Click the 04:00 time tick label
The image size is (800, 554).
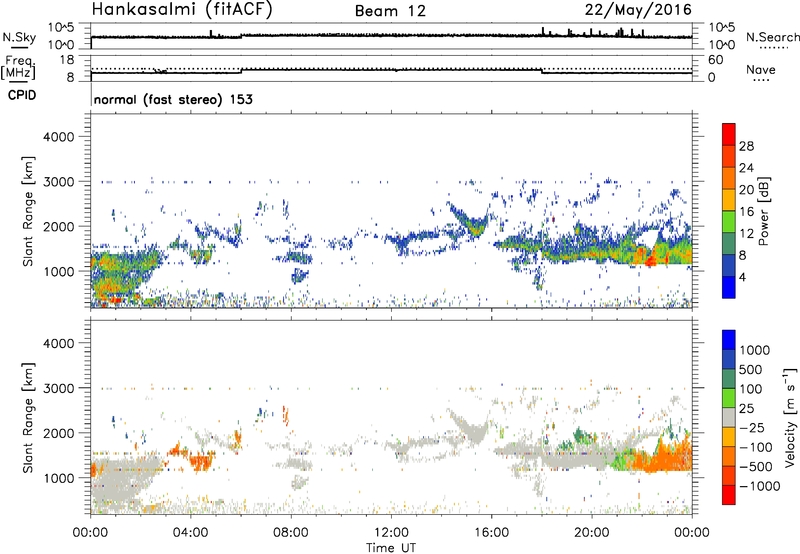click(x=191, y=533)
